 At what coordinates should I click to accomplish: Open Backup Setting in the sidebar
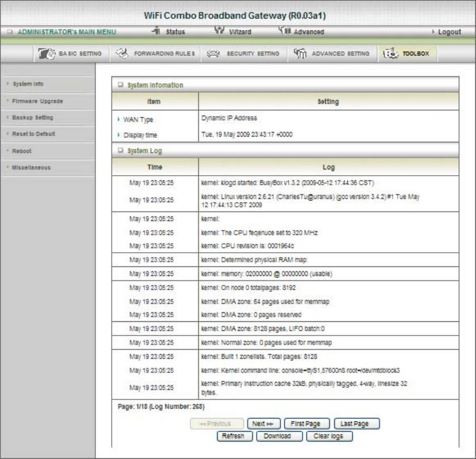coord(32,117)
